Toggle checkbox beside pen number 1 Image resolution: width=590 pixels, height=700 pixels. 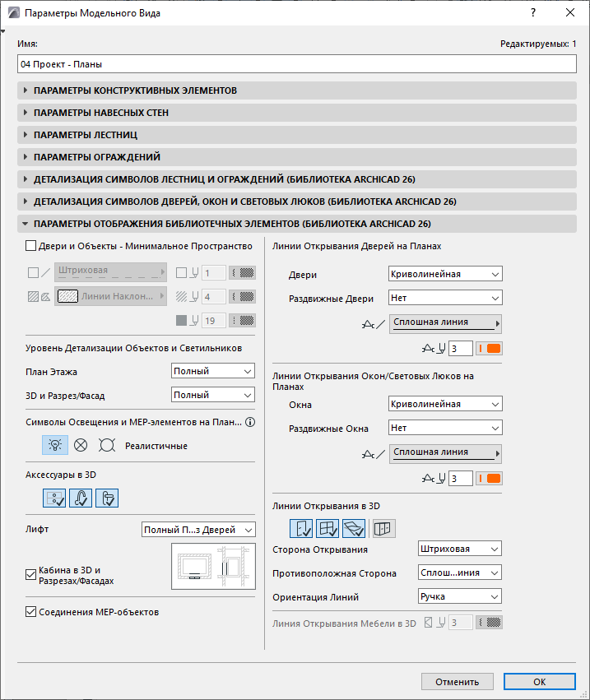tap(181, 273)
